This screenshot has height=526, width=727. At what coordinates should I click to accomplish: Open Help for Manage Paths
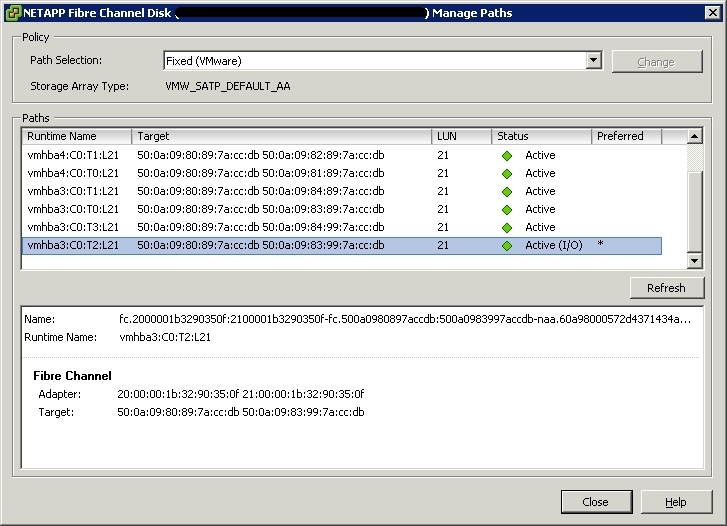click(x=676, y=502)
